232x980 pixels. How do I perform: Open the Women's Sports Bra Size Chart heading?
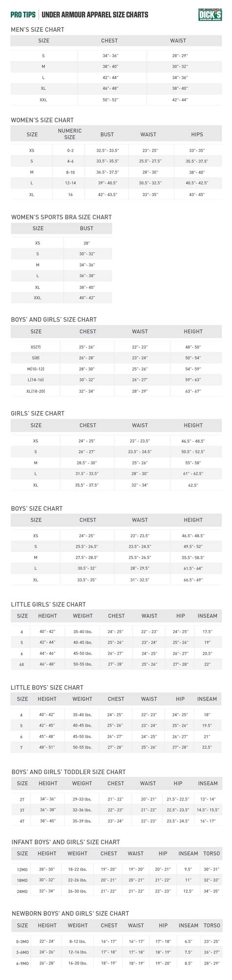click(61, 217)
